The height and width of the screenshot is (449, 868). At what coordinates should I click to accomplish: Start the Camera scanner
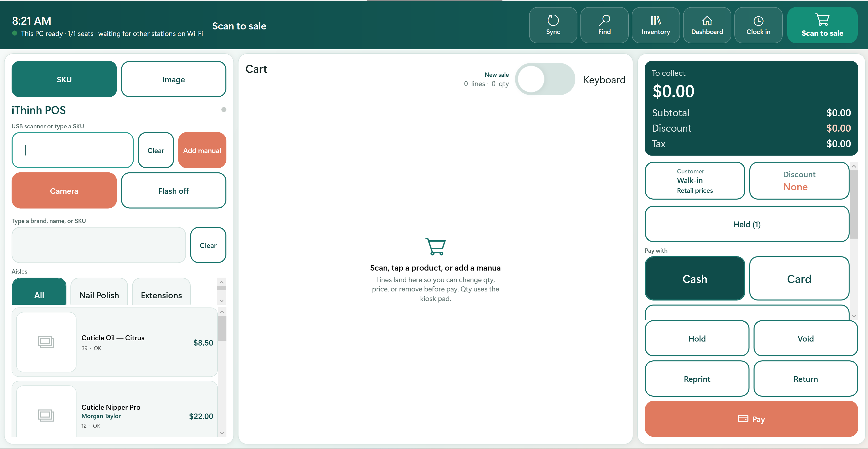64,191
